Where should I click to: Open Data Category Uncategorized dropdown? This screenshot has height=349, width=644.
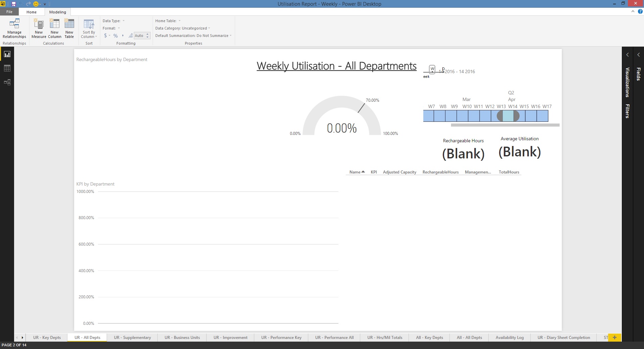click(x=183, y=28)
